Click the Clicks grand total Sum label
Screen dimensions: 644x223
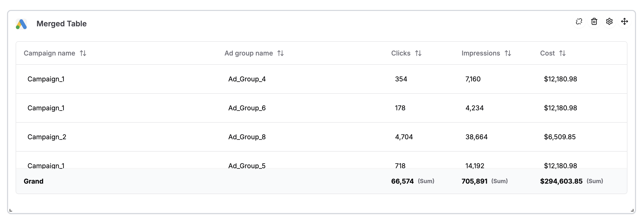pos(426,181)
